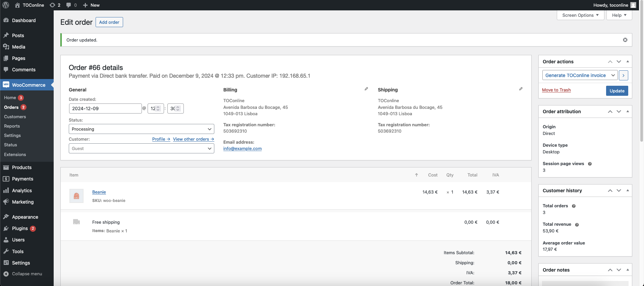Move Order attribution panel up
This screenshot has width=644, height=286.
click(x=610, y=112)
